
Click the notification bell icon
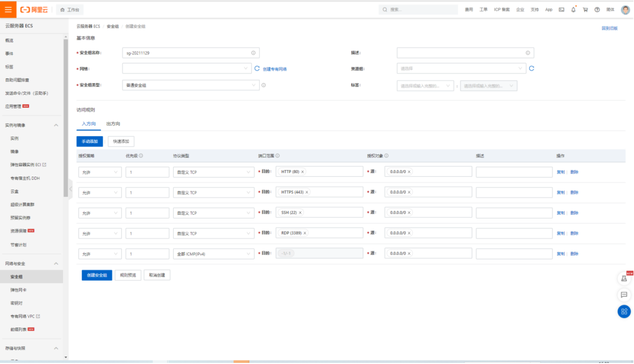(573, 10)
